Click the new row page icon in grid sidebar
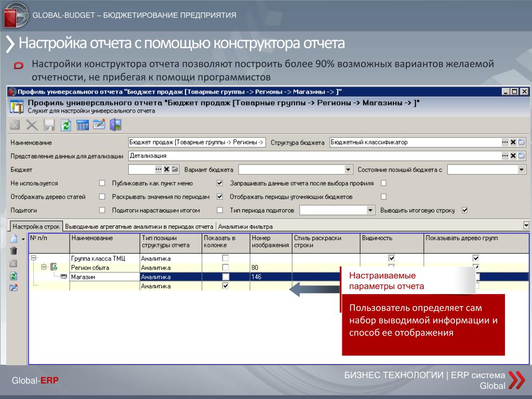The height and width of the screenshot is (399, 532). pos(14,238)
